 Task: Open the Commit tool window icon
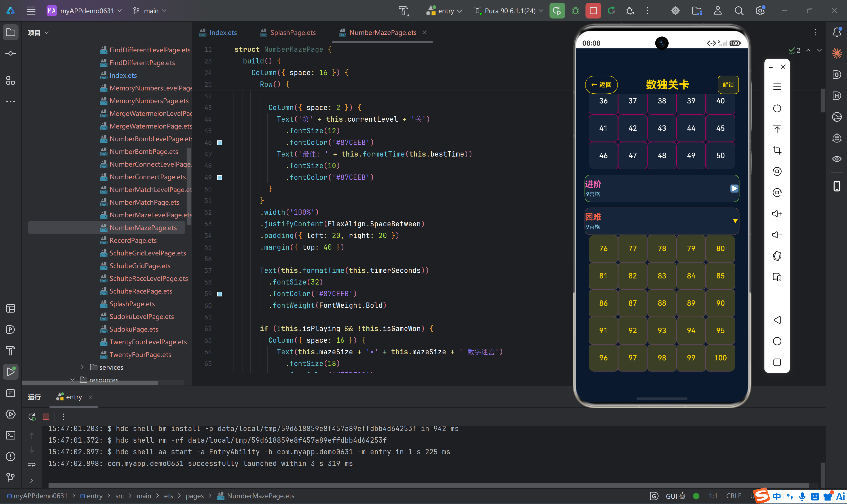[11, 54]
